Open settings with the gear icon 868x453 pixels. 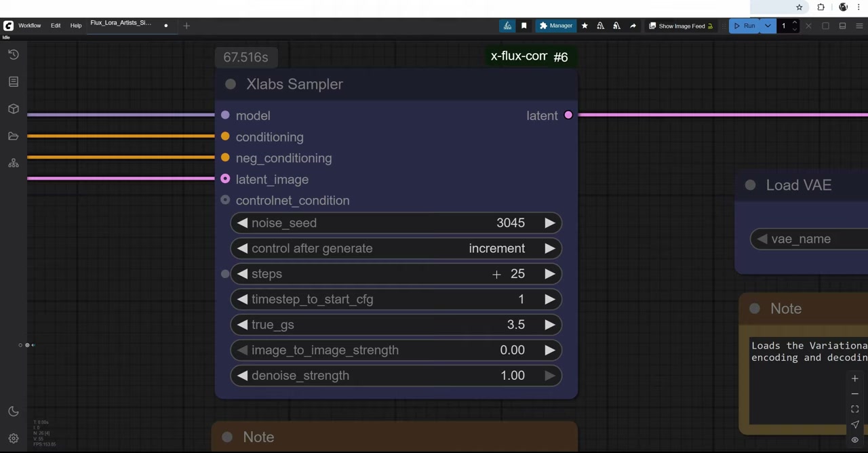(x=14, y=439)
